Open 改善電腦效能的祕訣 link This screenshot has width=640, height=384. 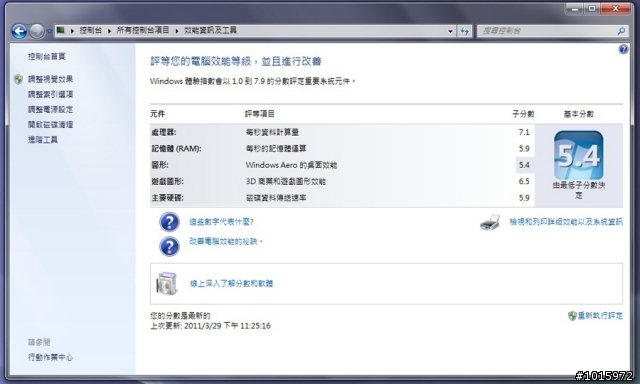click(226, 242)
